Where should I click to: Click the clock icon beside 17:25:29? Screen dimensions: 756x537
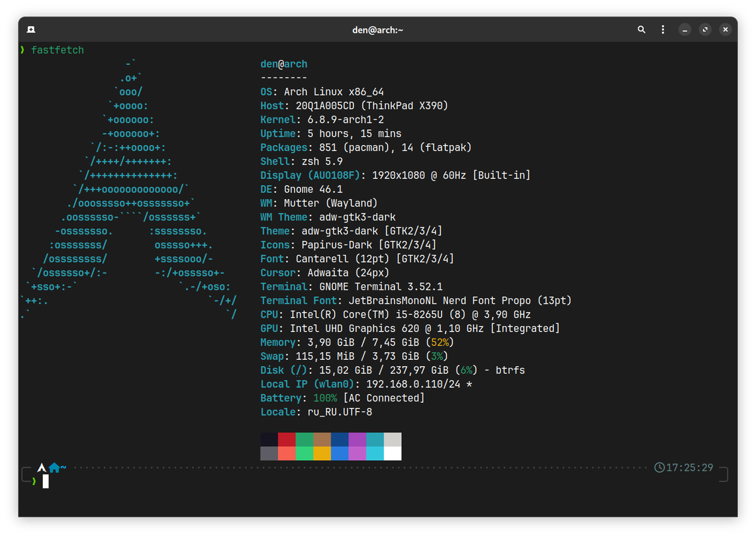tap(660, 468)
